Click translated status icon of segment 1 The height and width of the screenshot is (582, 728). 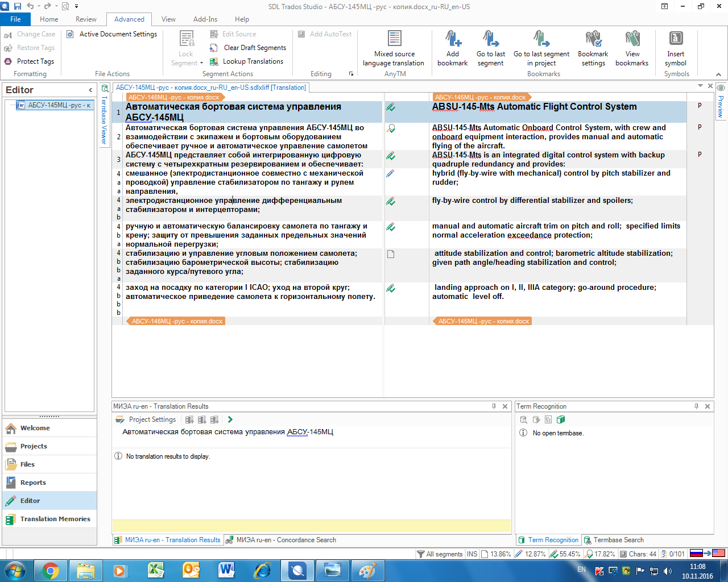[391, 107]
